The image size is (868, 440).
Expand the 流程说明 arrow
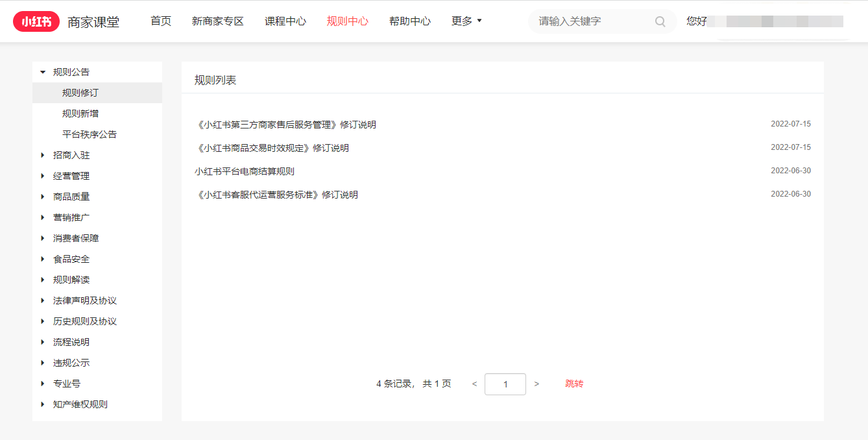(x=43, y=342)
